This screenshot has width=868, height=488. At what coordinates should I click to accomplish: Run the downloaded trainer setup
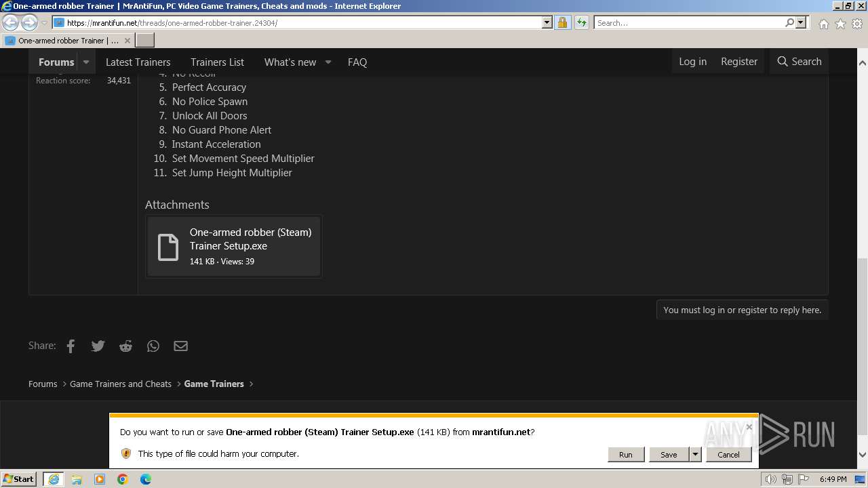(626, 455)
